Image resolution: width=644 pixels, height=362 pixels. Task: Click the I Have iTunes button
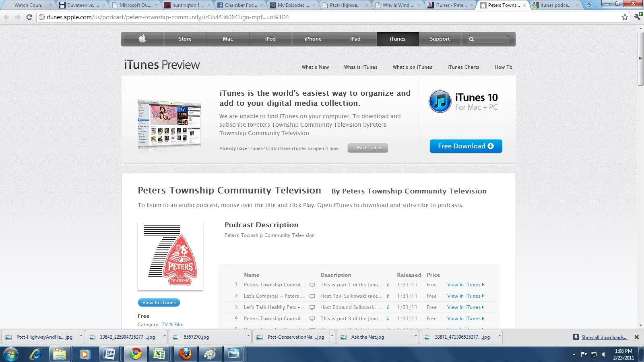click(x=368, y=148)
